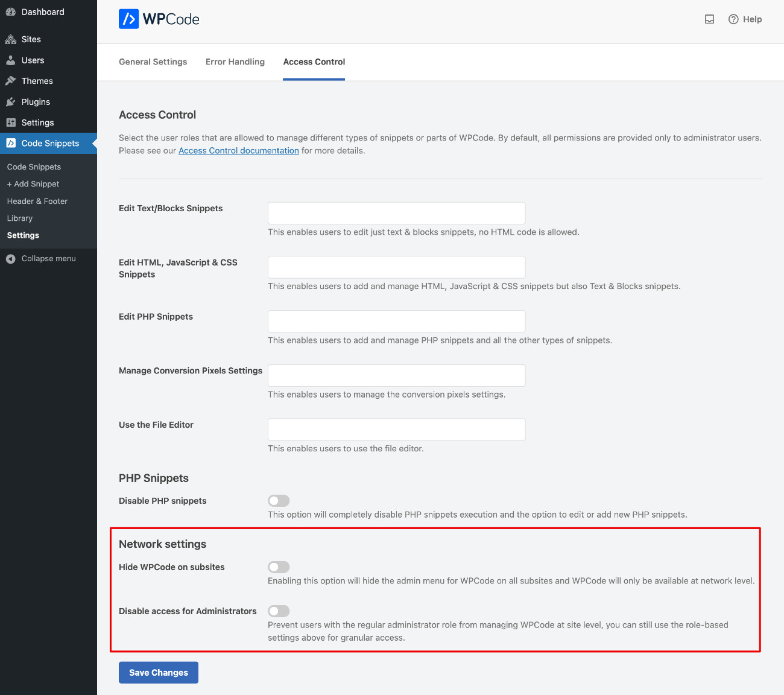
Task: Click the Save Changes button
Action: (159, 673)
